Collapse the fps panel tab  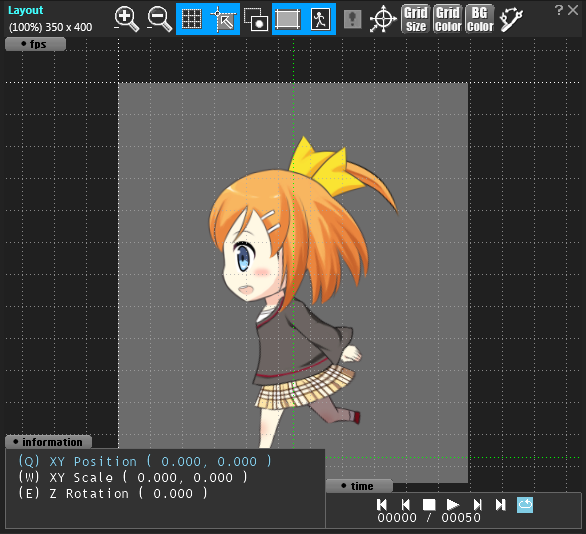[36, 44]
